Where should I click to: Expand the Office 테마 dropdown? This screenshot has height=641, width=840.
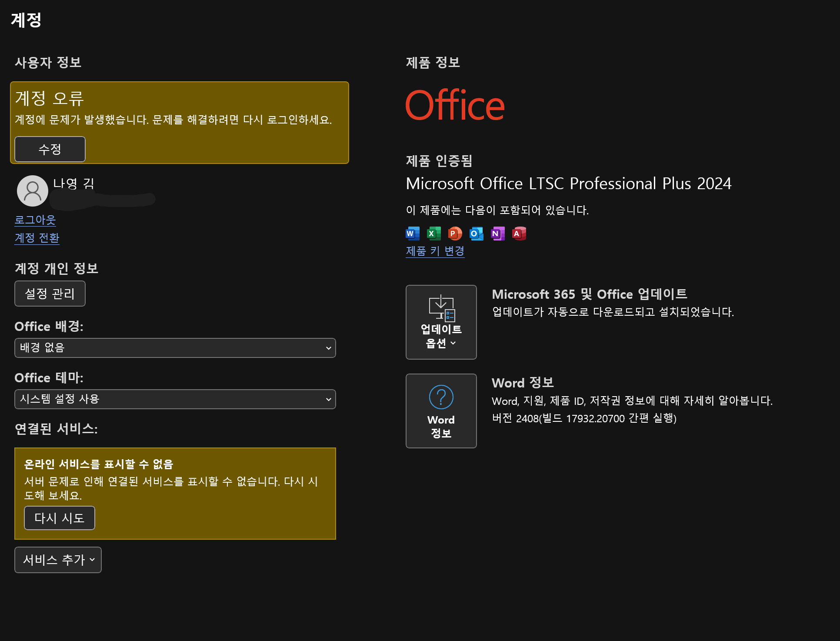tap(175, 399)
